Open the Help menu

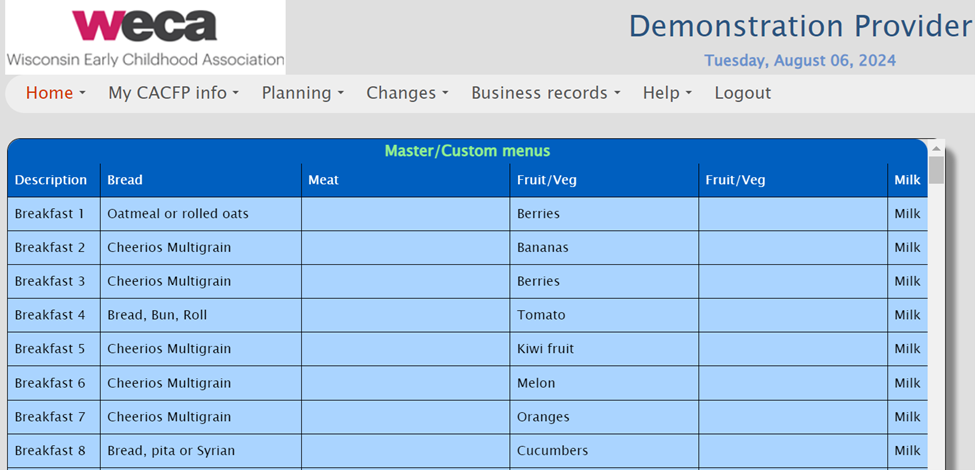(667, 93)
